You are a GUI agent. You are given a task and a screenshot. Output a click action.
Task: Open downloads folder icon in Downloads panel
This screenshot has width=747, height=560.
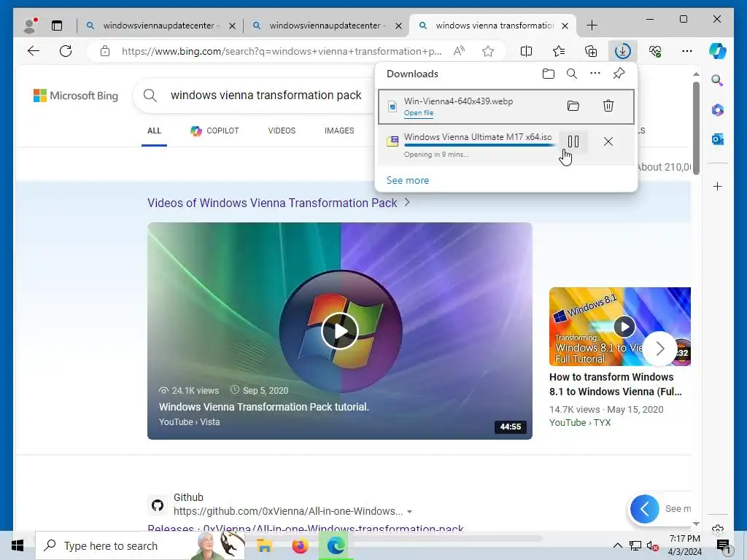pos(549,74)
